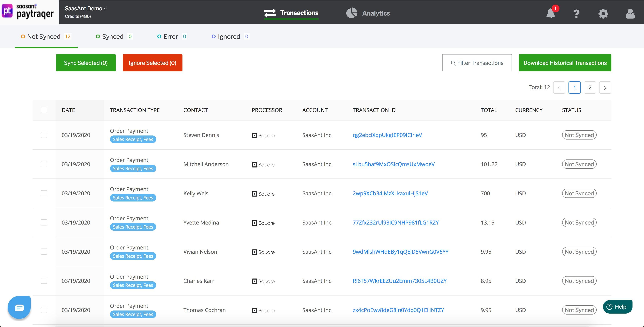
Task: Click Sales Receipt, Fees tag for Kelly Weis
Action: [x=133, y=198]
